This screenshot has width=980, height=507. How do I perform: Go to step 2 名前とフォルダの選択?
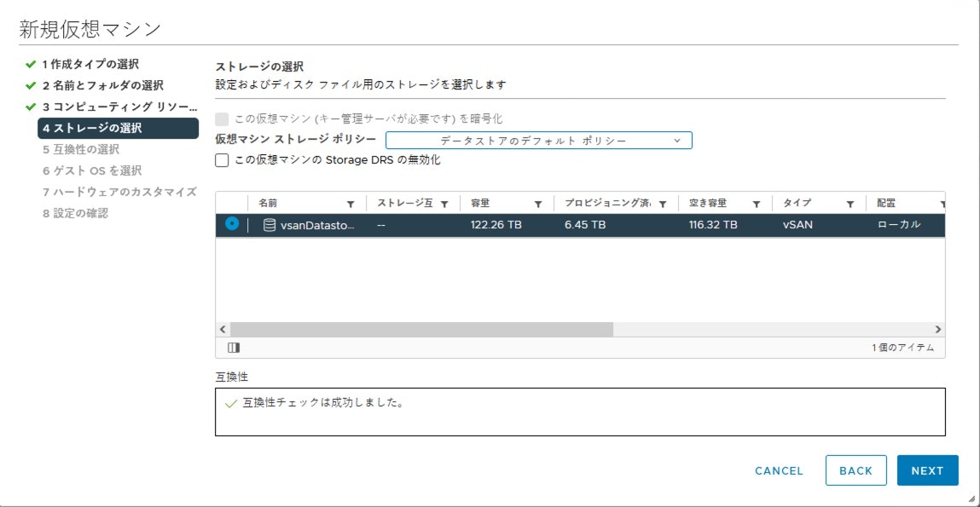click(x=103, y=85)
